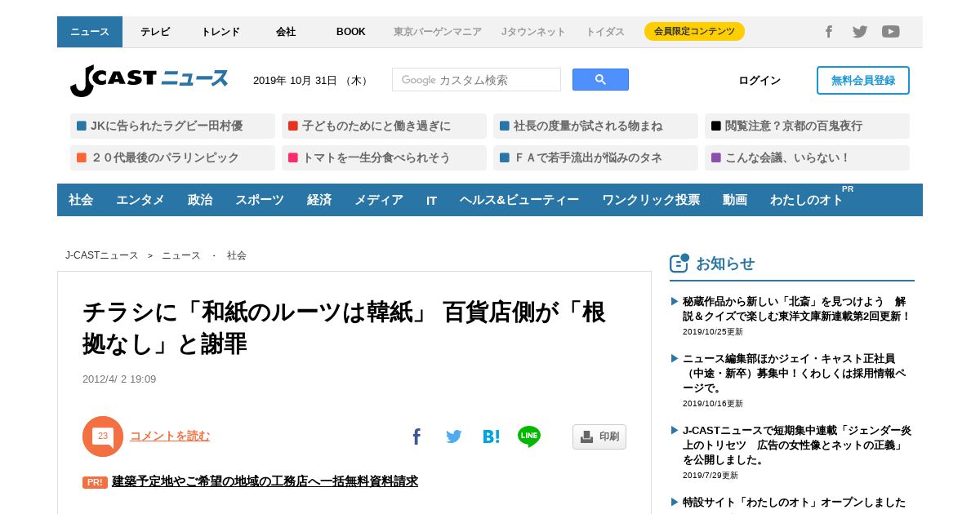
Task: Open the メディア category menu
Action: [x=379, y=200]
